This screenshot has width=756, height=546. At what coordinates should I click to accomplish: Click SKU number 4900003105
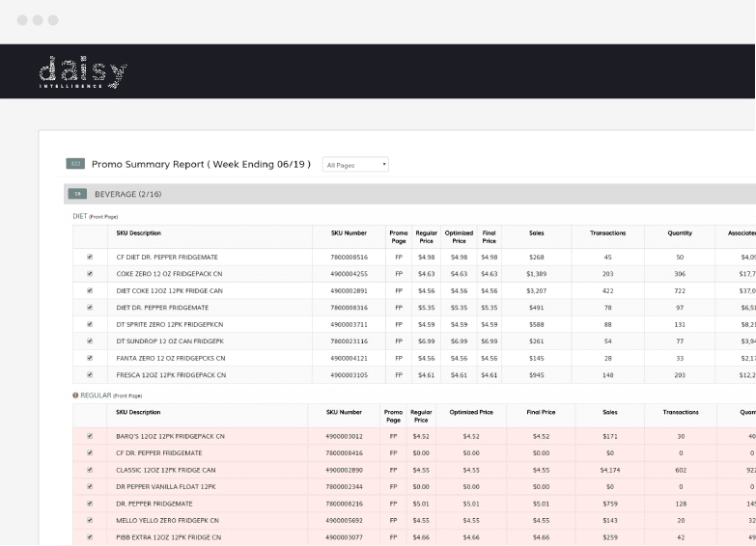click(x=350, y=375)
